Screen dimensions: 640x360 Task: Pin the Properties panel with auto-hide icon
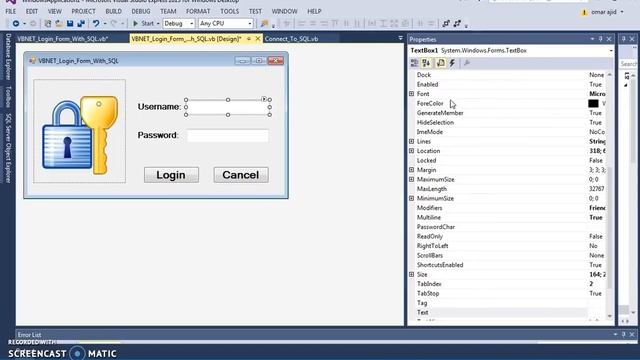(600, 39)
